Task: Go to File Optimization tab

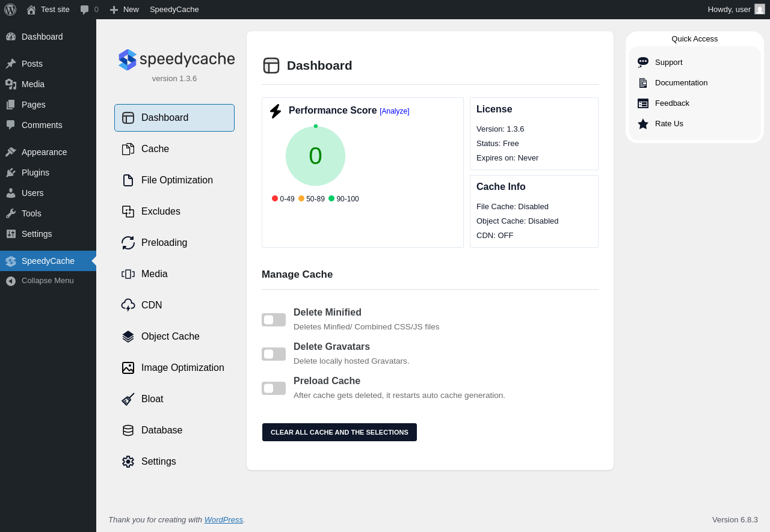Action: (177, 180)
